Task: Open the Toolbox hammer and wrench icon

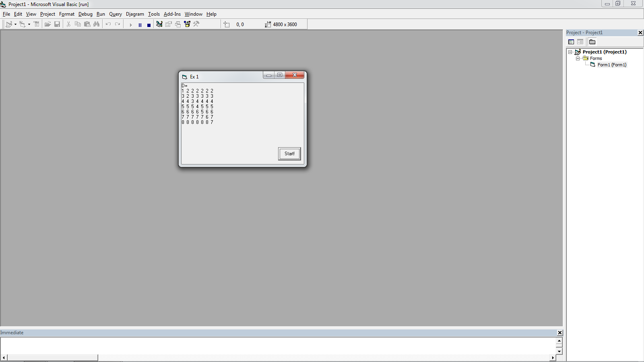Action: [x=196, y=25]
